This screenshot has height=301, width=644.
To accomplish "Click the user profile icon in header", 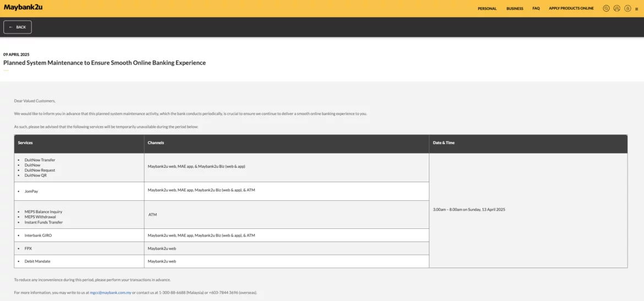I will (616, 8).
